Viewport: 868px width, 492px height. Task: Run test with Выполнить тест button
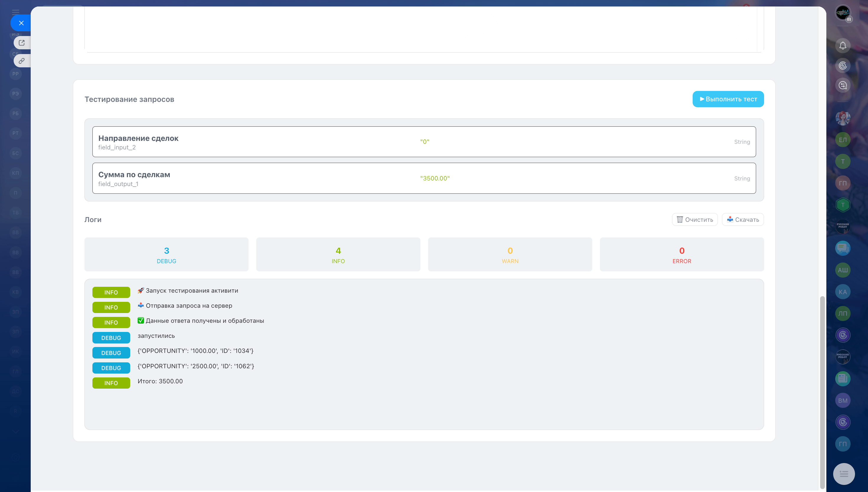[728, 99]
